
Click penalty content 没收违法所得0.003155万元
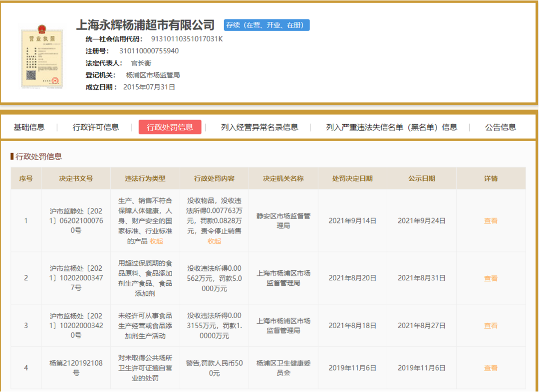[x=214, y=326]
